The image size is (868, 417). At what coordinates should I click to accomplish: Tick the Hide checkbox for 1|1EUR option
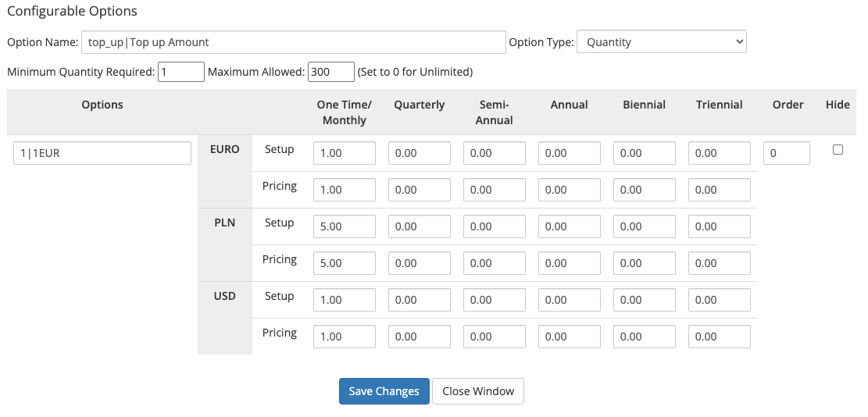pyautogui.click(x=838, y=150)
